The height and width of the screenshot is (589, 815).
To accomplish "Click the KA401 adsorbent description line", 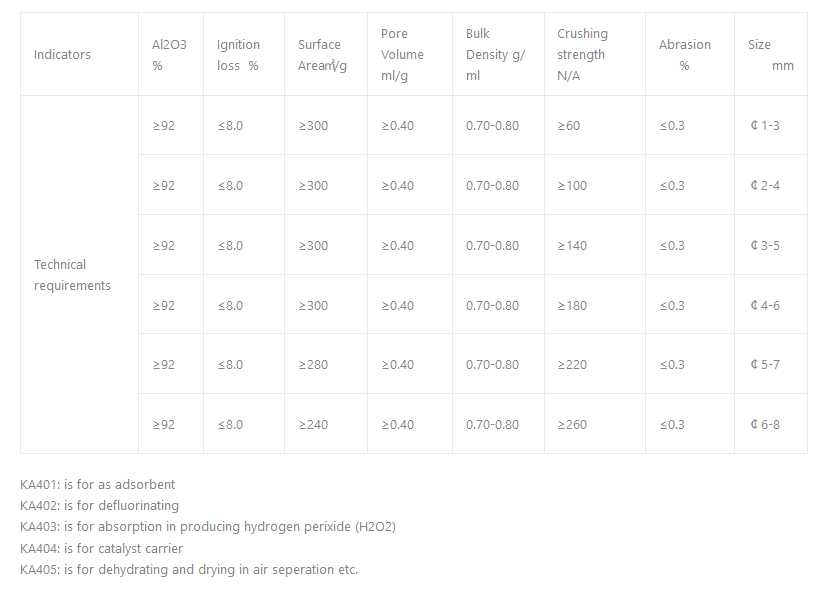I will click(98, 485).
